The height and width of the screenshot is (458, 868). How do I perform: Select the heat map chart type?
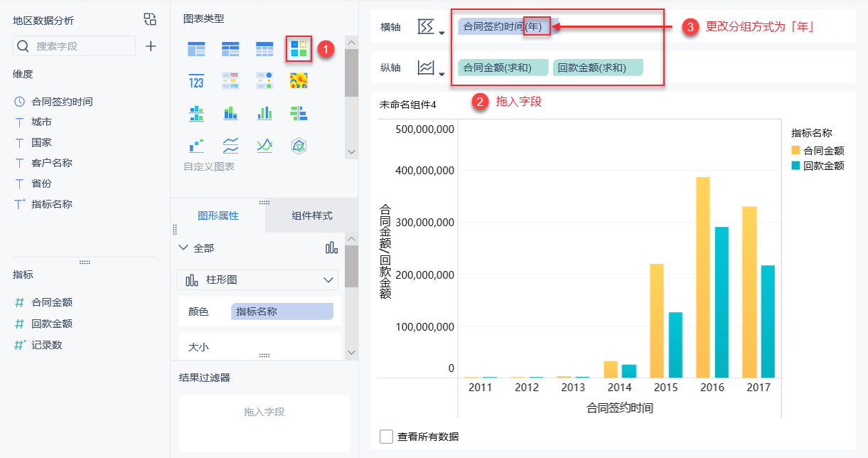point(299,81)
